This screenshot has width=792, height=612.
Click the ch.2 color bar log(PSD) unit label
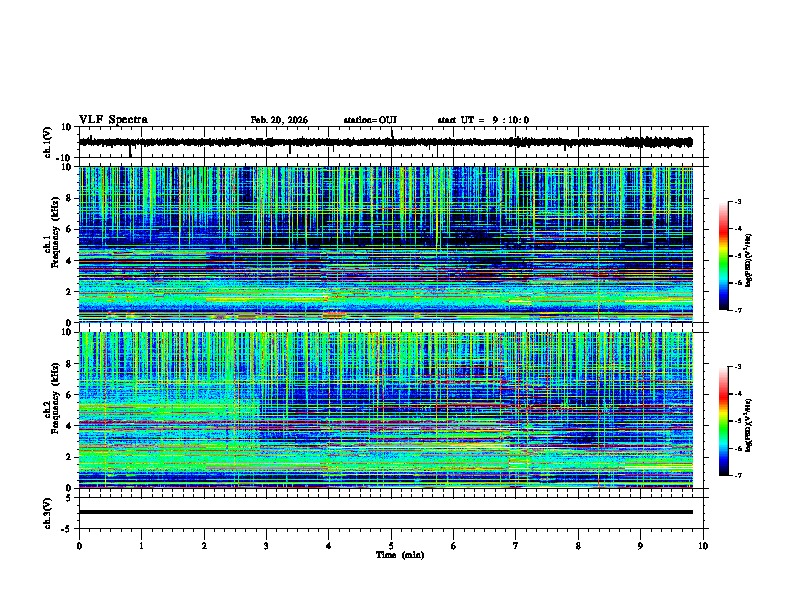749,426
